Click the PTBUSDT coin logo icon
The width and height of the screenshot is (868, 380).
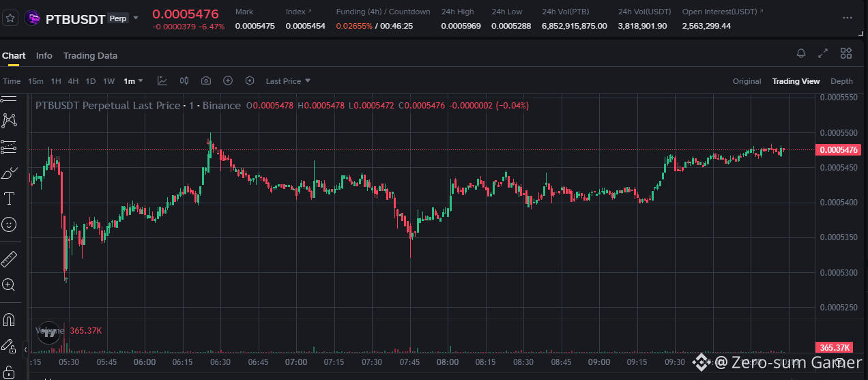(32, 18)
